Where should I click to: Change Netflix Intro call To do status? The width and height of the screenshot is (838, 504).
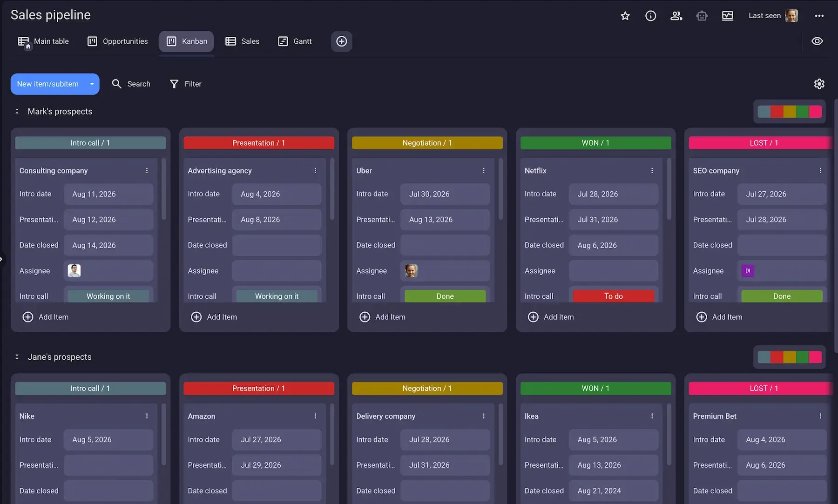(614, 296)
